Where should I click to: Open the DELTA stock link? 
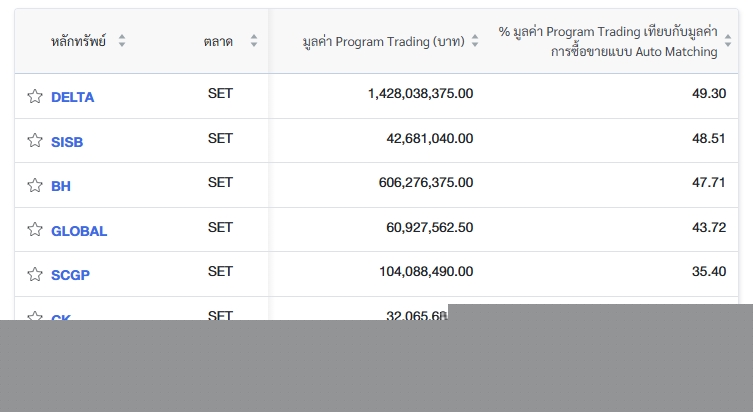(72, 97)
